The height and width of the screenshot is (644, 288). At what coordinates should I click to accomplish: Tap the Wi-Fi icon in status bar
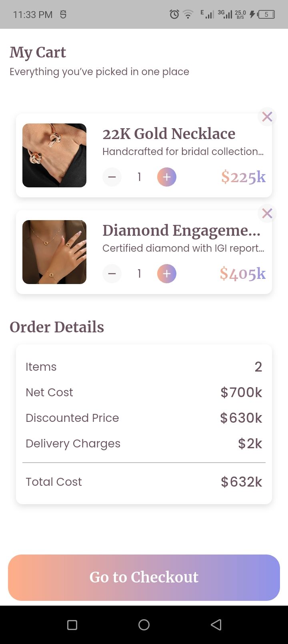click(188, 14)
